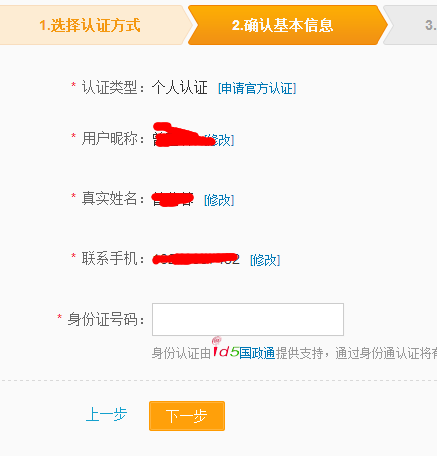This screenshot has height=456, width=437.
Task: Click the 申请官方认证 link
Action: [x=257, y=89]
